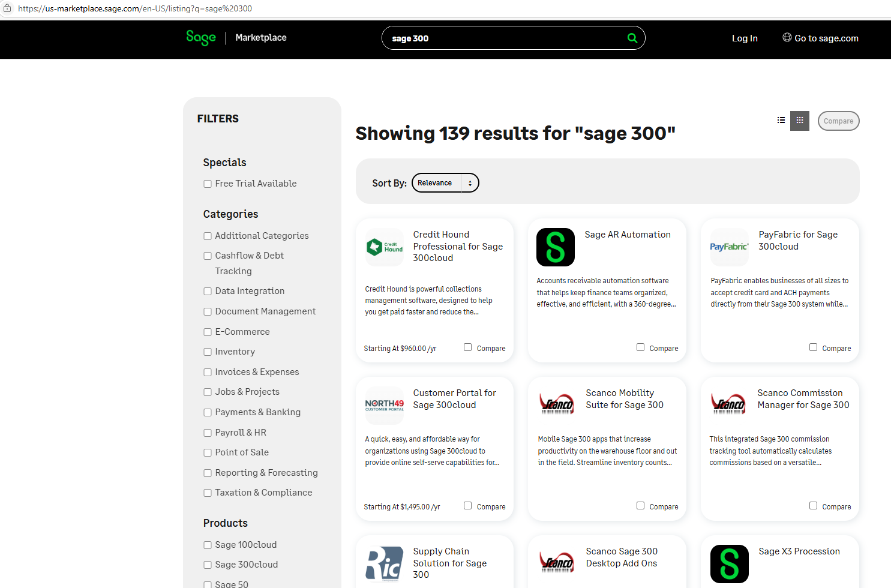
Task: Open Scanco Commission Manager for Sage 300
Action: pos(803,399)
